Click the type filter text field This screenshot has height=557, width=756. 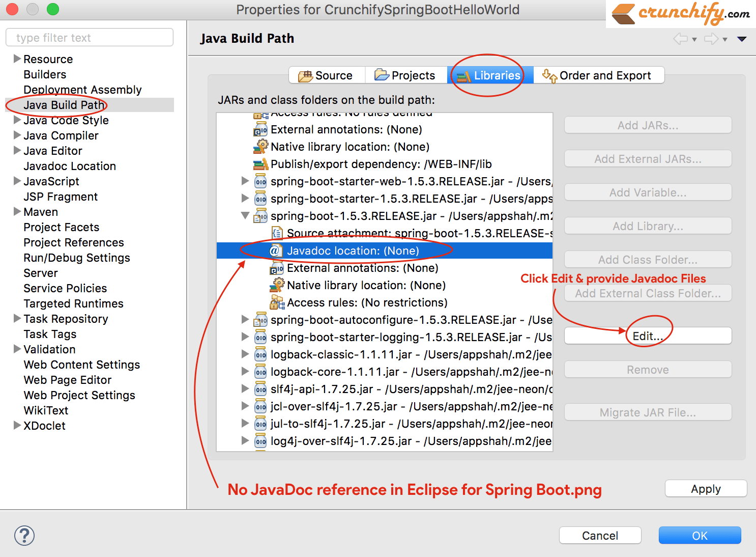coord(89,37)
